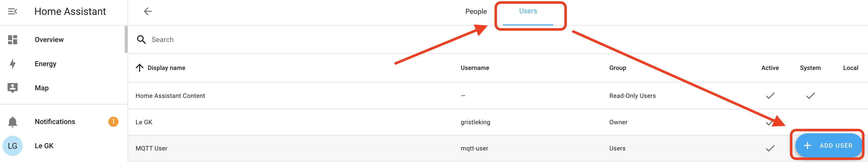Click the Notifications bell icon
868x162 pixels.
(12, 122)
